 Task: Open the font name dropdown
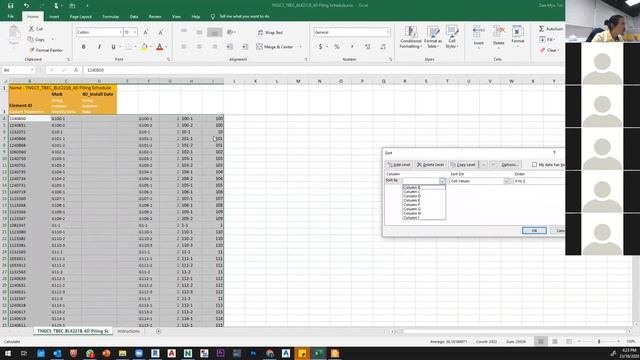[120, 32]
